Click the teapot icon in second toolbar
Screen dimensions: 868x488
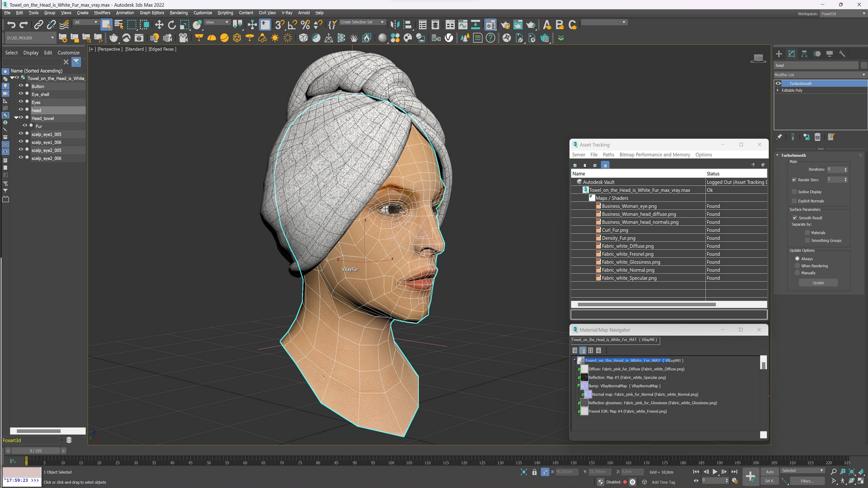(x=113, y=38)
